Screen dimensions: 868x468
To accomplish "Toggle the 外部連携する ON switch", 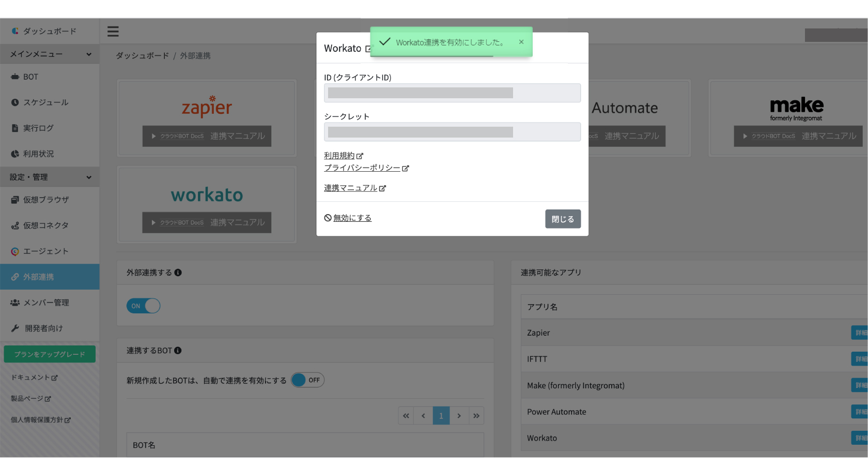I will (x=143, y=306).
